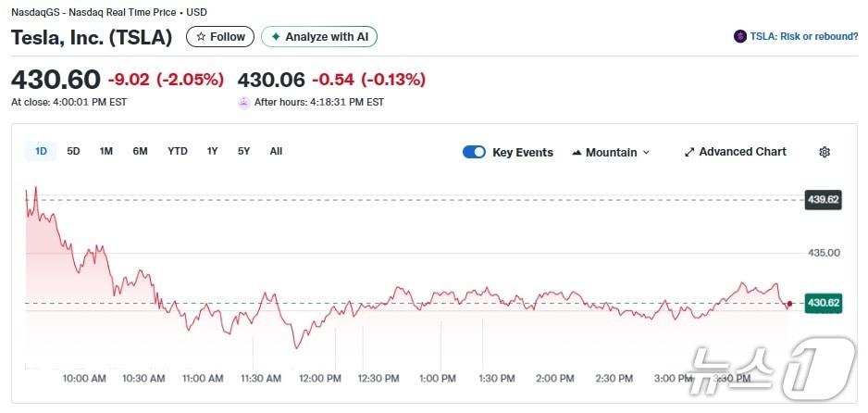The height and width of the screenshot is (413, 868).
Task: Show All time price history
Action: tap(276, 151)
